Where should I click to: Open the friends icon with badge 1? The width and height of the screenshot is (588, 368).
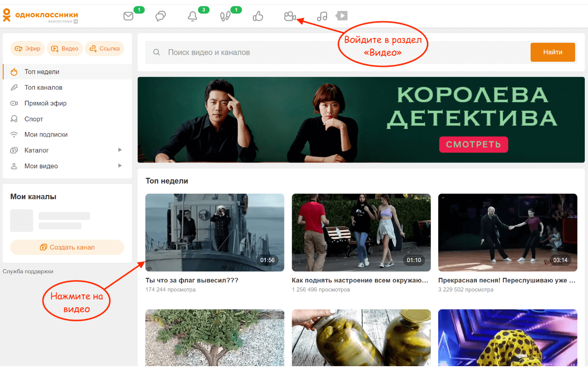coord(225,16)
